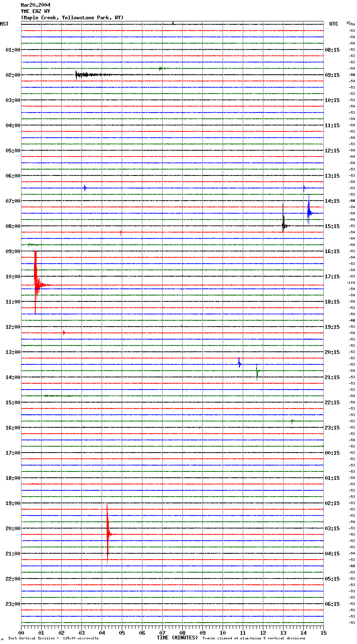Click the small blue event at minute 3 near 06:30
The width and height of the screenshot is (357, 644).
click(85, 188)
